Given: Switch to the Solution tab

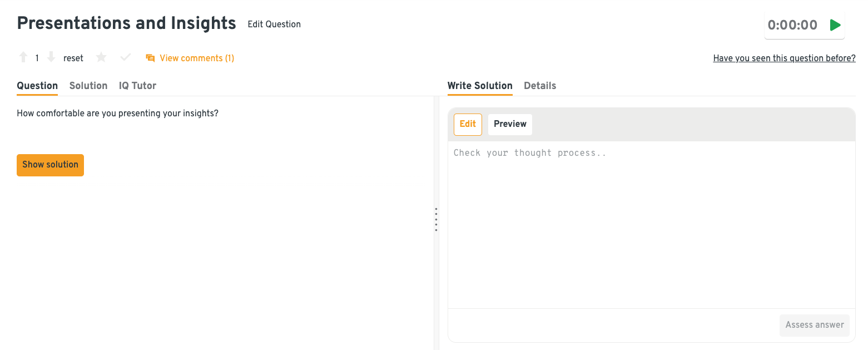Looking at the screenshot, I should coord(88,86).
